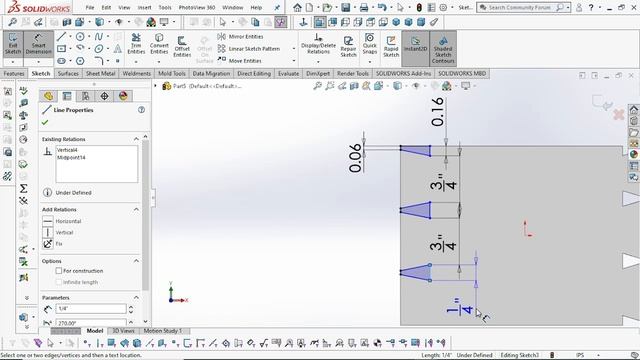Collapse the Existing Relations section

[x=136, y=139]
